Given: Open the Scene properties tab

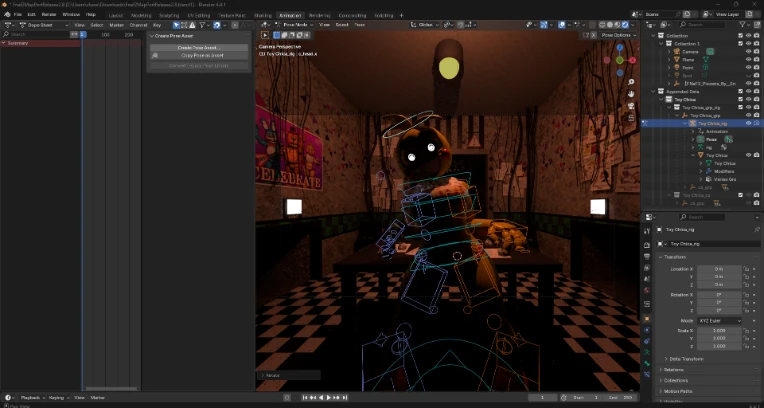Looking at the screenshot, I should [647, 279].
